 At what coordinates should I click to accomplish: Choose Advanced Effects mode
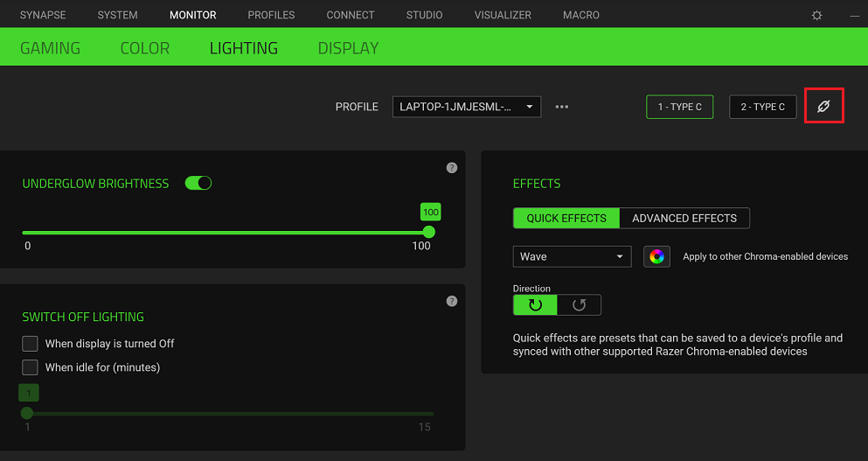(x=684, y=219)
